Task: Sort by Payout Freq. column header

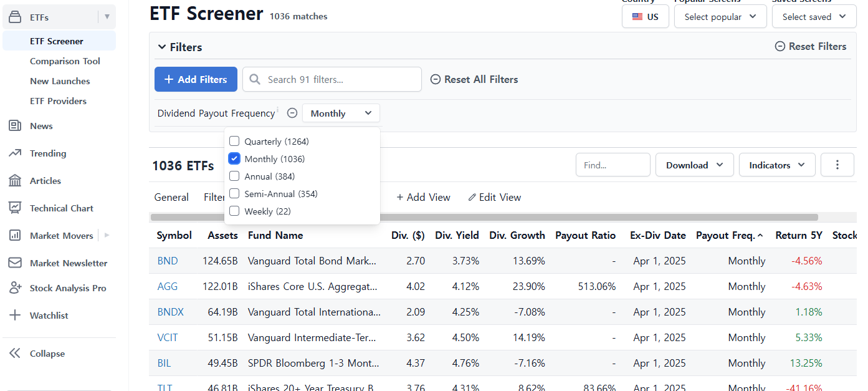Action: click(x=730, y=235)
